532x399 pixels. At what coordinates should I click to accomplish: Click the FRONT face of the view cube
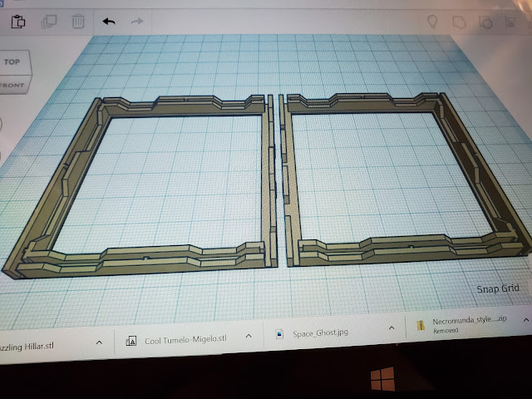13,85
